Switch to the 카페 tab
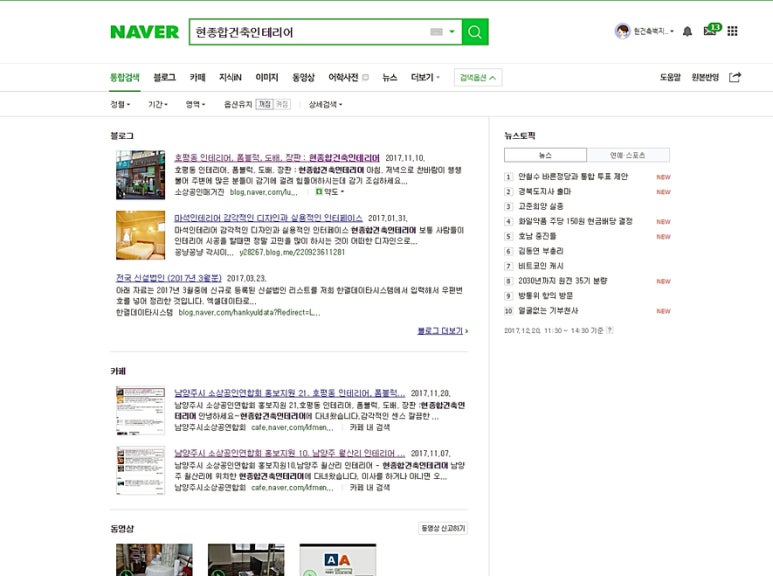The width and height of the screenshot is (773, 576). [x=197, y=77]
